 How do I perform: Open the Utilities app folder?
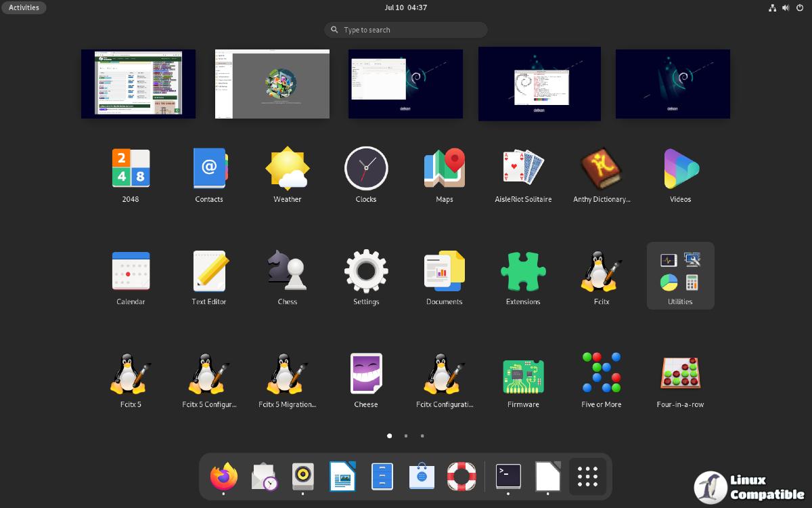(680, 276)
